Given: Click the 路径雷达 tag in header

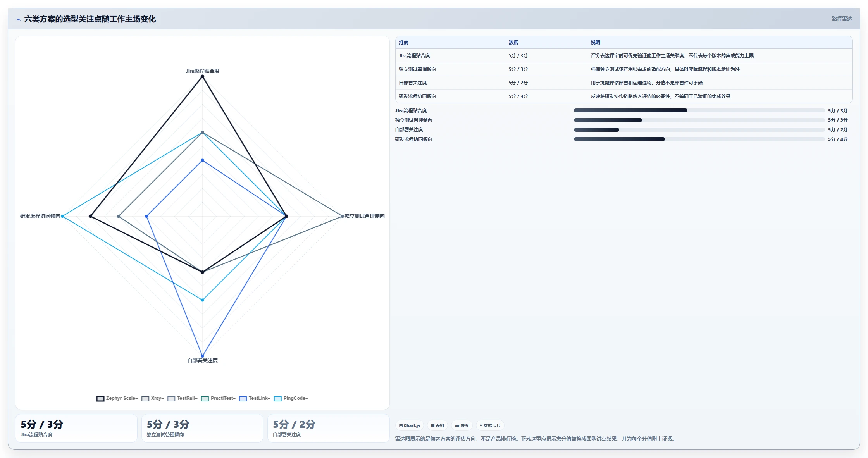Looking at the screenshot, I should pyautogui.click(x=842, y=19).
